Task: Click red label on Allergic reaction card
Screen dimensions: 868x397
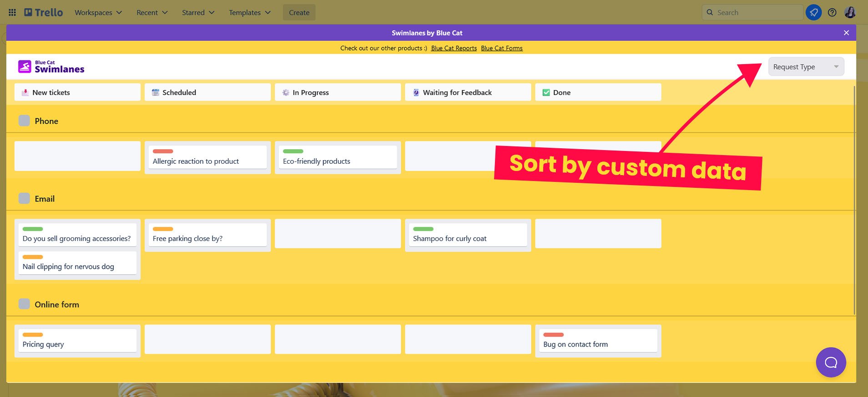Action: (163, 151)
